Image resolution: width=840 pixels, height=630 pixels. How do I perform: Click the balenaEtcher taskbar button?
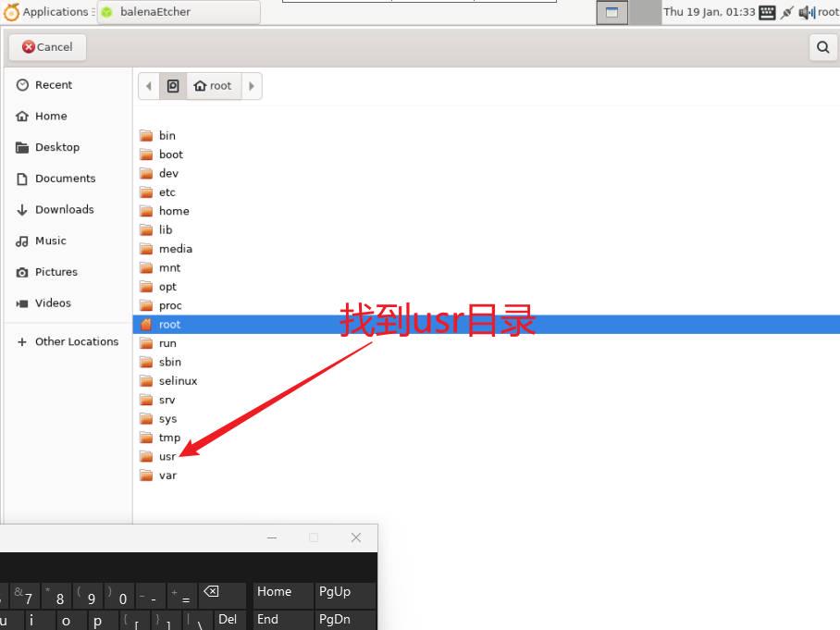click(179, 12)
